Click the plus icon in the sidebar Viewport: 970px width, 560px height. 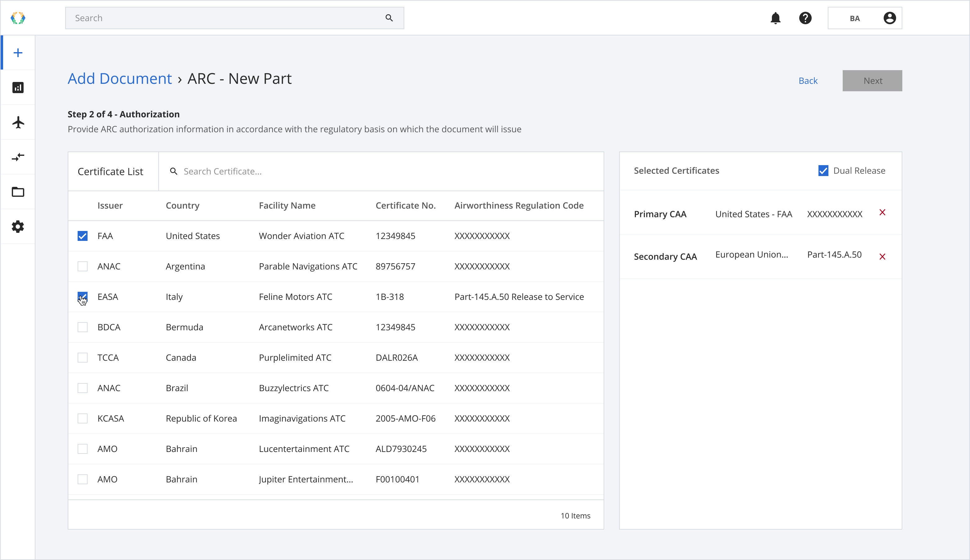click(18, 52)
